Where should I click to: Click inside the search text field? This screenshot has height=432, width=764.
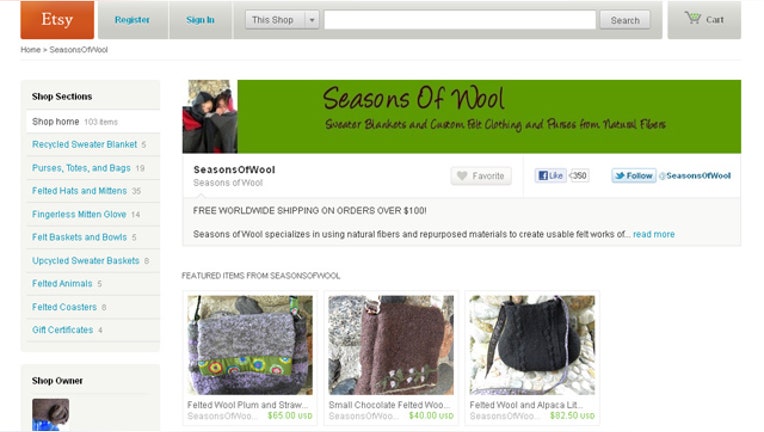pos(460,20)
